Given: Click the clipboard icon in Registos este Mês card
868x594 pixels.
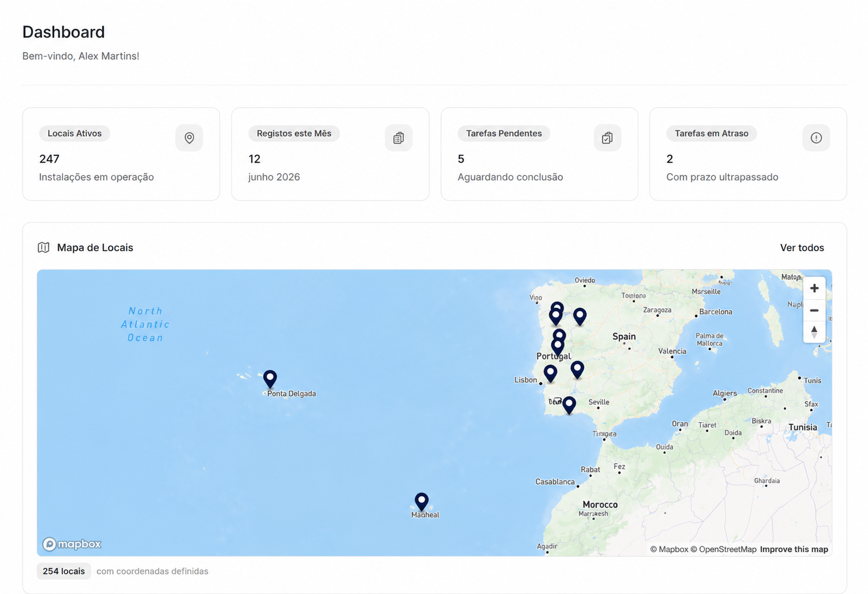Looking at the screenshot, I should click(399, 138).
